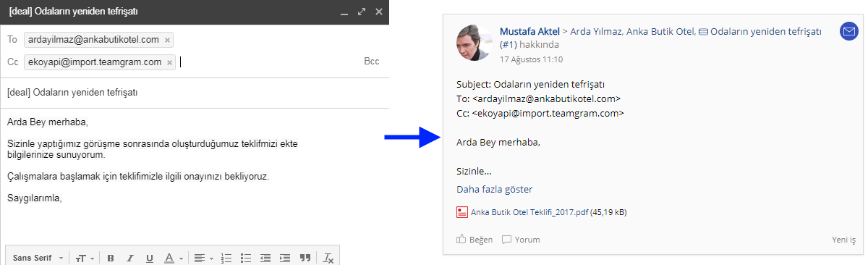Toggle underline formatting in compose toolbar
Viewport: 868px width, 265px height.
click(150, 258)
